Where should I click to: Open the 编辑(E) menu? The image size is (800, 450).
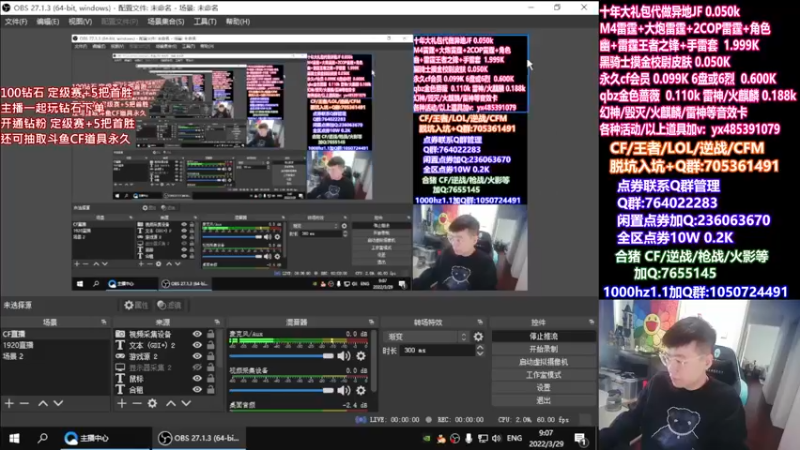tap(47, 22)
